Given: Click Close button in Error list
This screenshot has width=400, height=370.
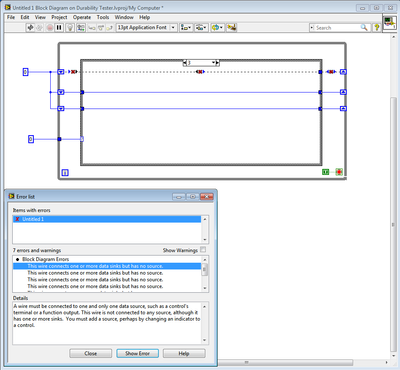Looking at the screenshot, I should tap(91, 353).
